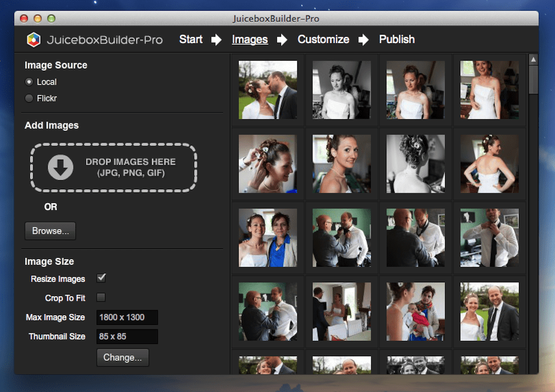The width and height of the screenshot is (555, 392).
Task: Enable the Crop To Fit checkbox
Action: pos(101,297)
